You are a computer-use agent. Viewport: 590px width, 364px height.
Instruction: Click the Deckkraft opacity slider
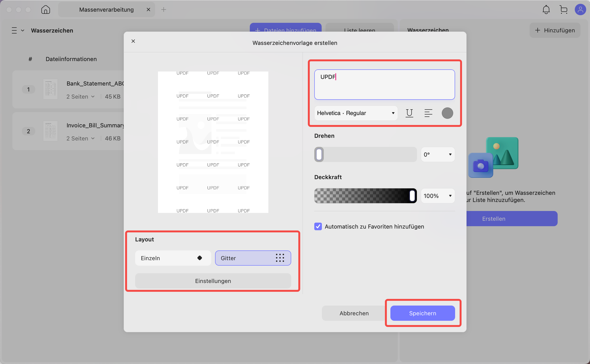tap(365, 196)
